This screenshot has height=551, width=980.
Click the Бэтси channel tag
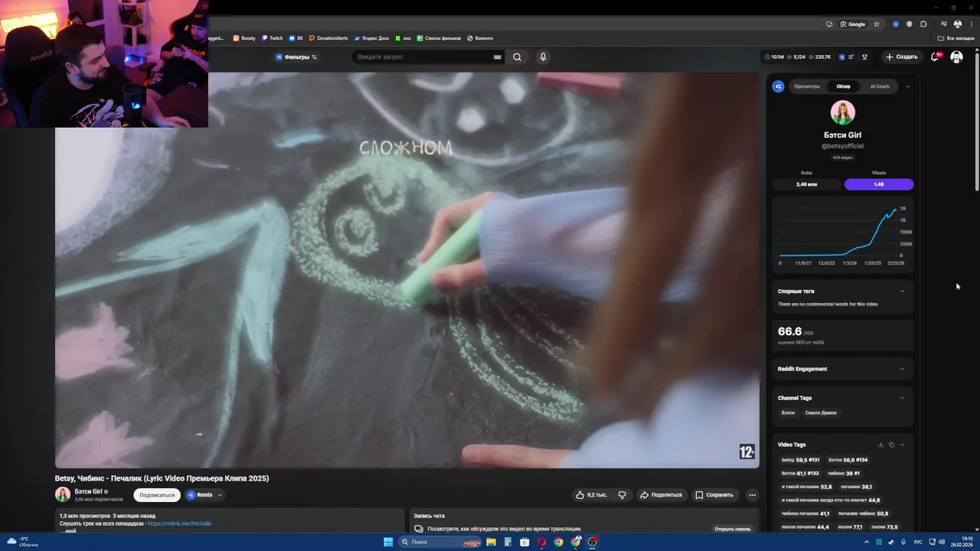(x=788, y=412)
